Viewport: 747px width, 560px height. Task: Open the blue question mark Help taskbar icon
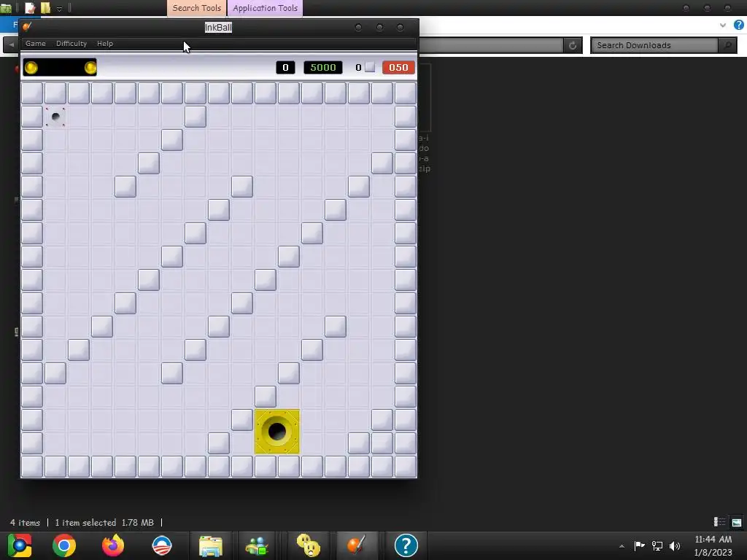pos(406,545)
